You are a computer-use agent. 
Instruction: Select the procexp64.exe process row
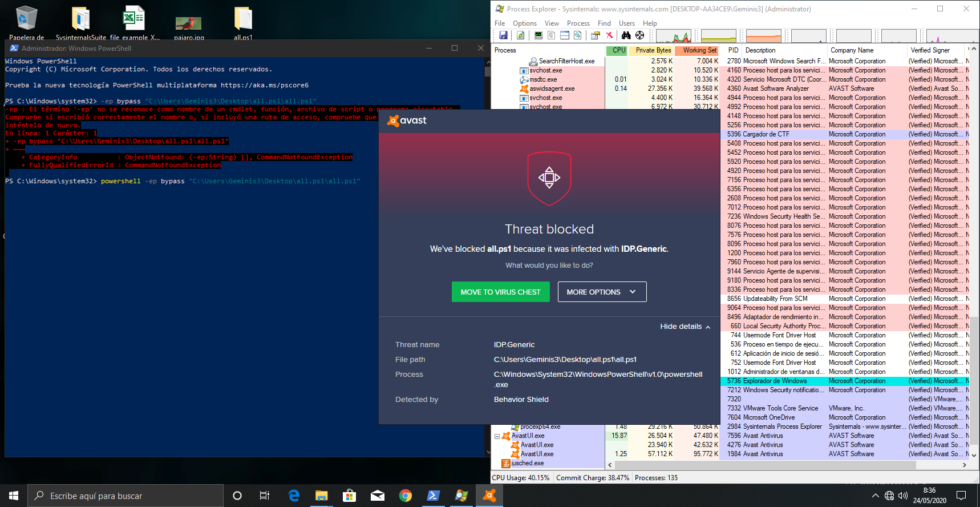coord(557,426)
